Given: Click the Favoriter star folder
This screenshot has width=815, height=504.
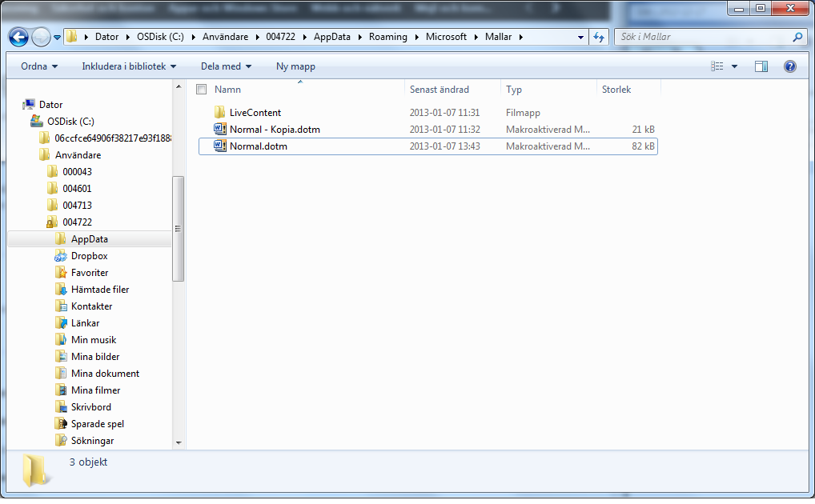Looking at the screenshot, I should [89, 273].
